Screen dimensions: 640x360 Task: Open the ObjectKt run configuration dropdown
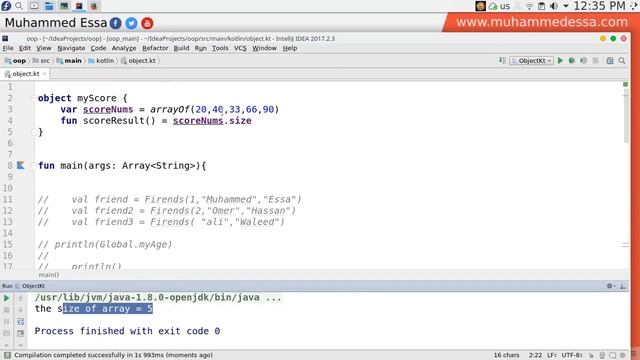(x=531, y=60)
